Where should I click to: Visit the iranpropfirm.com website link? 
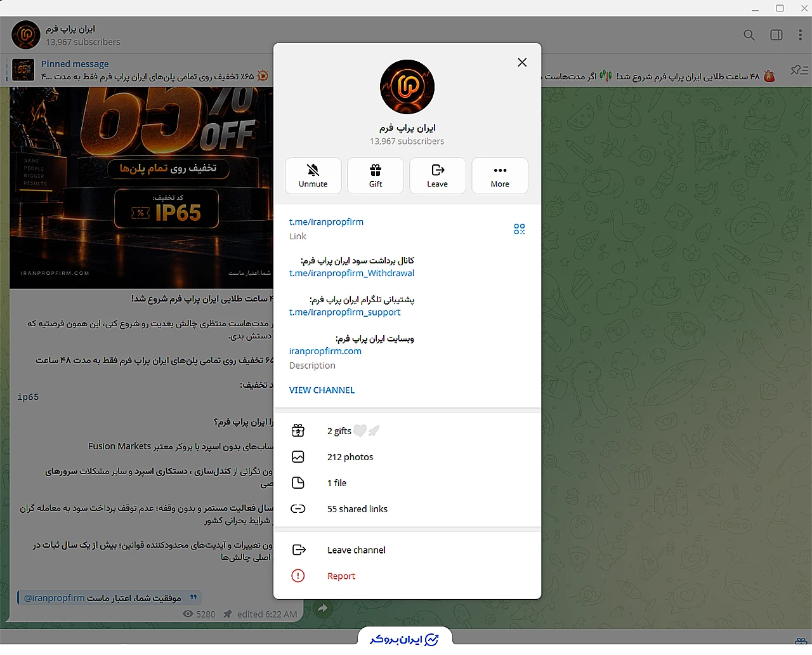coord(325,351)
